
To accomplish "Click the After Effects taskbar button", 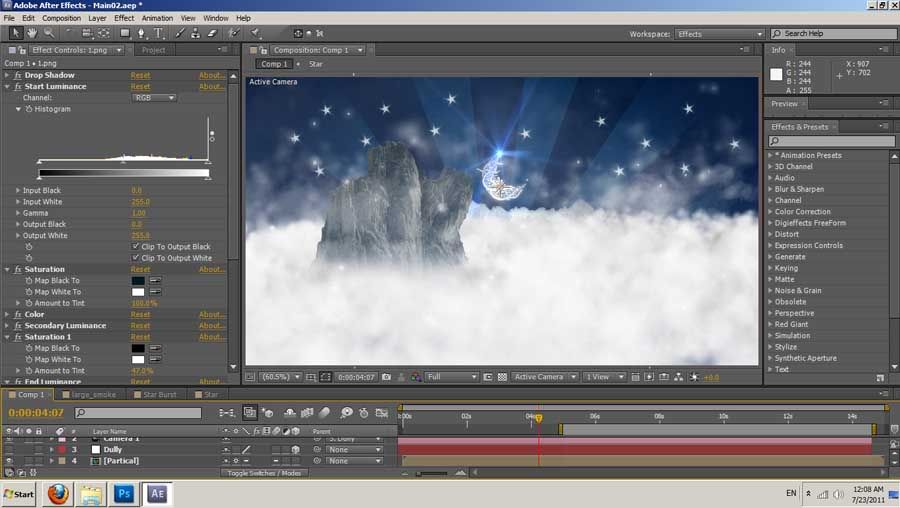I will (x=157, y=494).
